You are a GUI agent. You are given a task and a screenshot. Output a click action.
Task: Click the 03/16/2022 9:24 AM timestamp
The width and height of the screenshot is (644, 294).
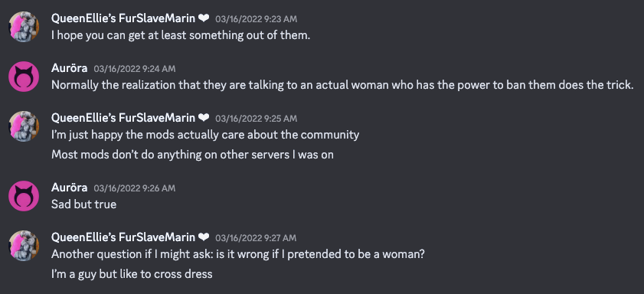[x=135, y=69]
